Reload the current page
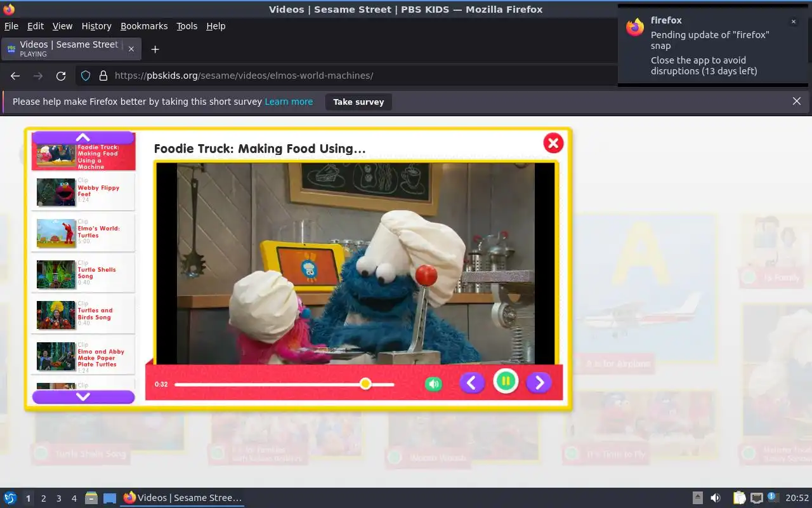The width and height of the screenshot is (812, 508). (x=61, y=76)
